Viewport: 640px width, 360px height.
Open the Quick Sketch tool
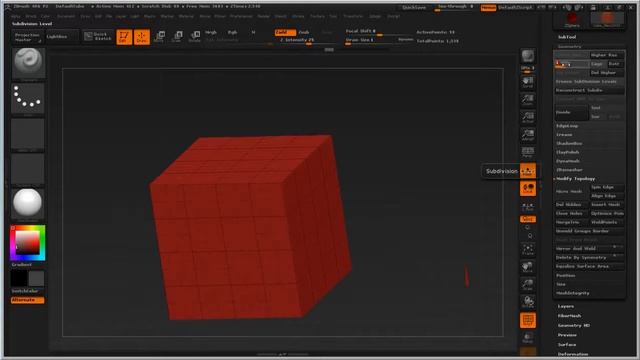(98, 36)
